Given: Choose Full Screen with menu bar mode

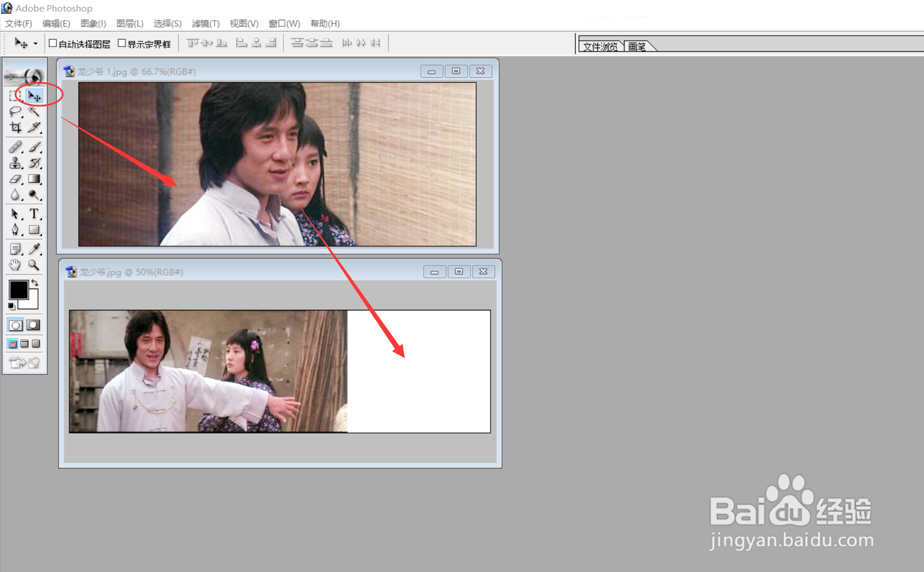Looking at the screenshot, I should 24,344.
